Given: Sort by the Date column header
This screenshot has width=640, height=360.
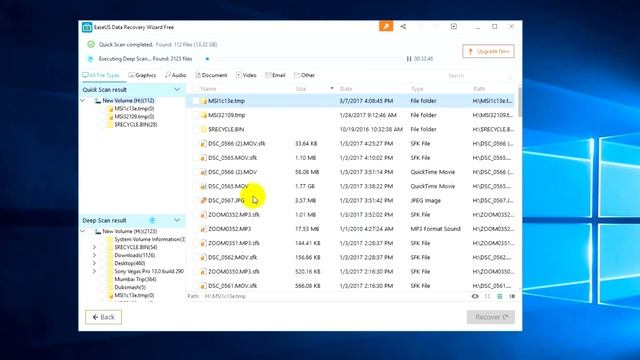Looking at the screenshot, I should point(346,89).
